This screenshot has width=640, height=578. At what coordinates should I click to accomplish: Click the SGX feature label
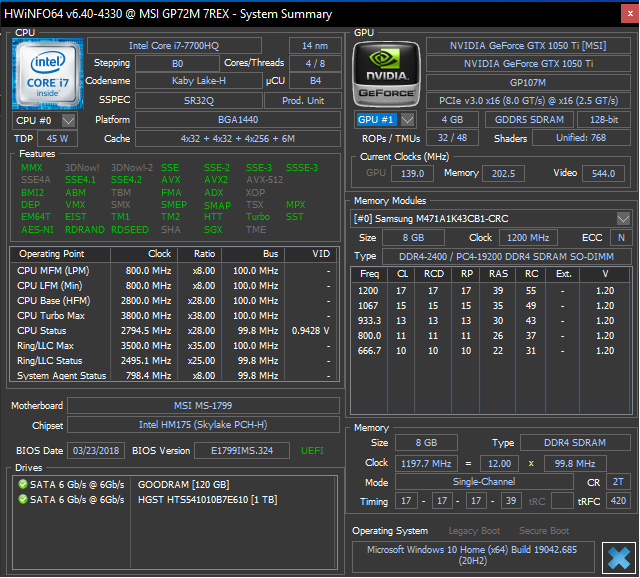(x=213, y=229)
